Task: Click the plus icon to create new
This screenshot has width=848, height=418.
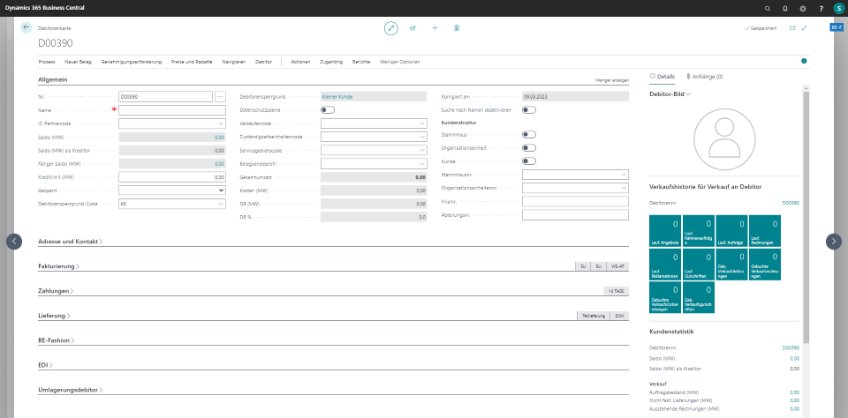Action: coord(435,28)
